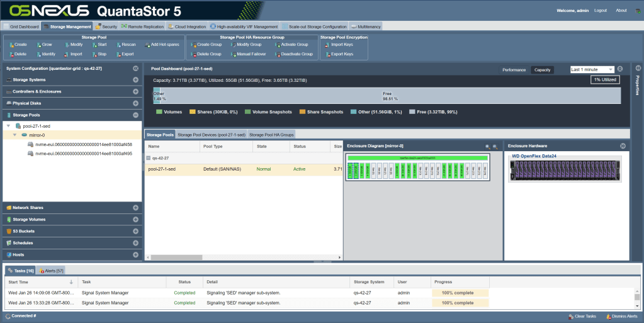Expand the Controllers & Enclosures section

(x=135, y=92)
